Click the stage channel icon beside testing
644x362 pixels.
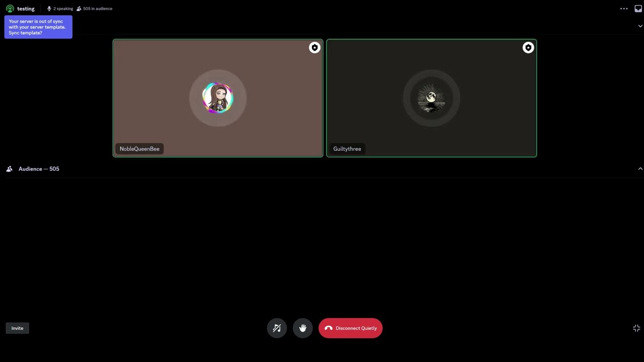pos(10,9)
